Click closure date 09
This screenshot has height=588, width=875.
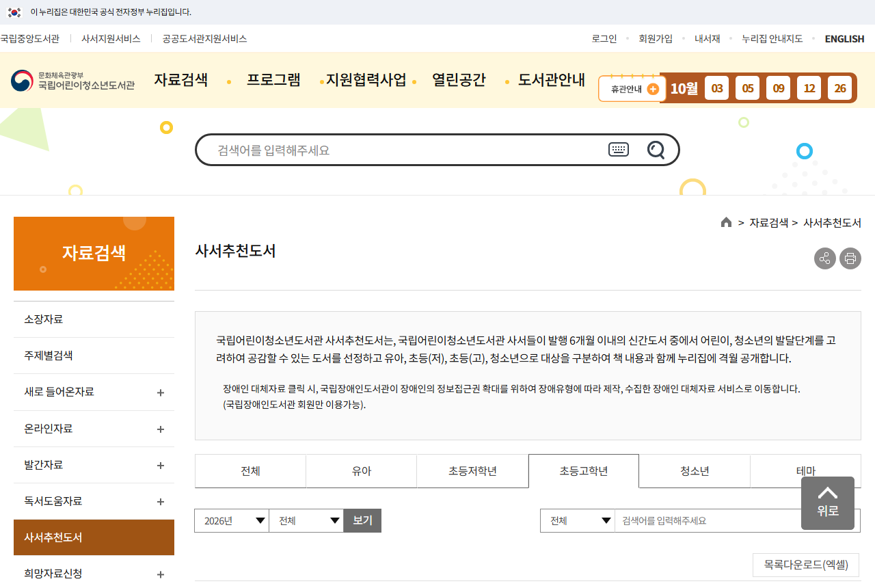(779, 88)
